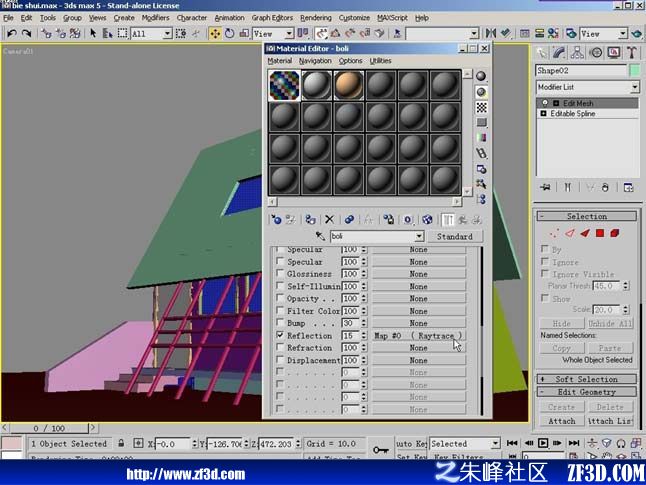
Task: Click the Set Keys key icon
Action: pos(380,450)
